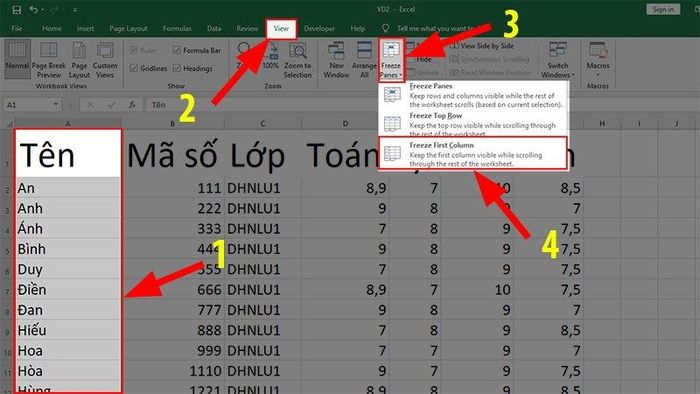Open Custom Views

point(105,60)
